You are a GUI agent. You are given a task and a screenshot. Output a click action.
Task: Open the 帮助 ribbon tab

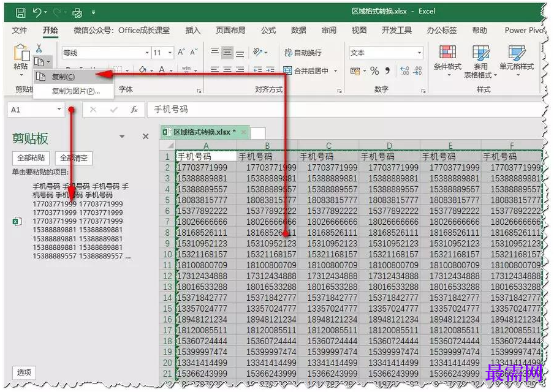click(479, 31)
